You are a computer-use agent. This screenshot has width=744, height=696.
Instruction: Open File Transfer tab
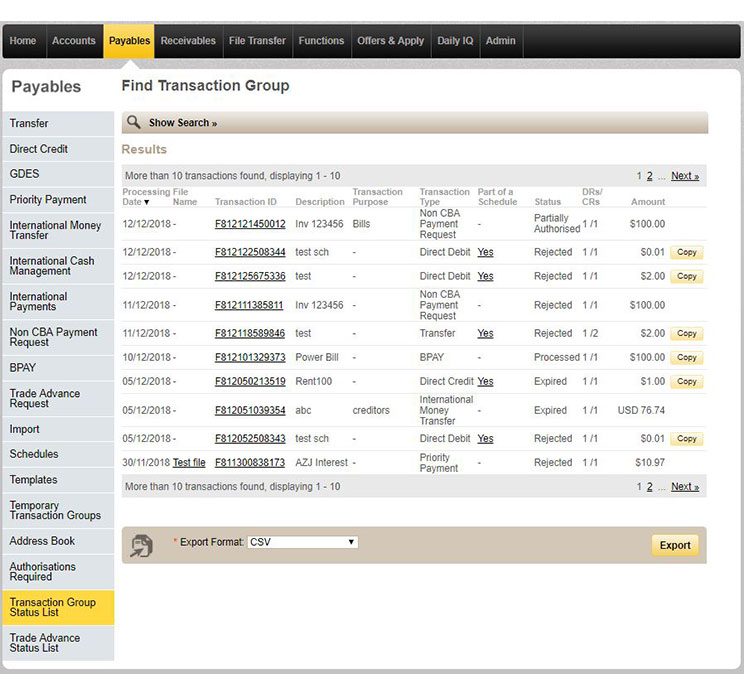pyautogui.click(x=257, y=41)
